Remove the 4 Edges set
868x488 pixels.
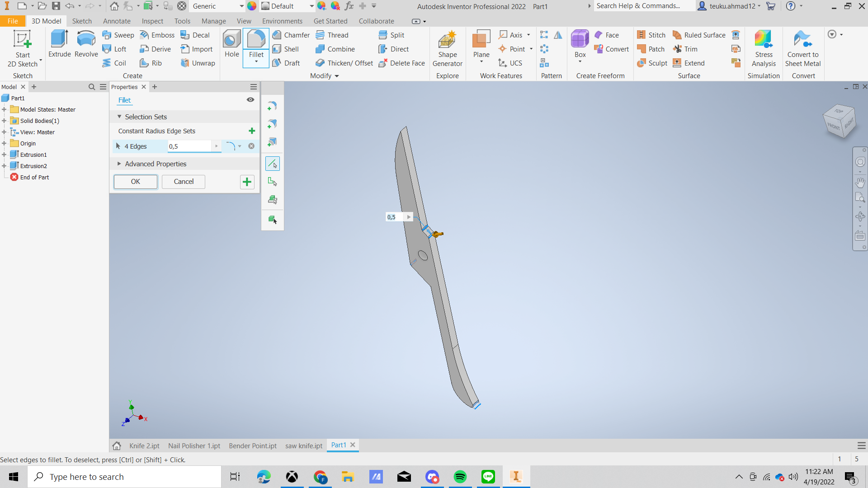[x=251, y=146]
